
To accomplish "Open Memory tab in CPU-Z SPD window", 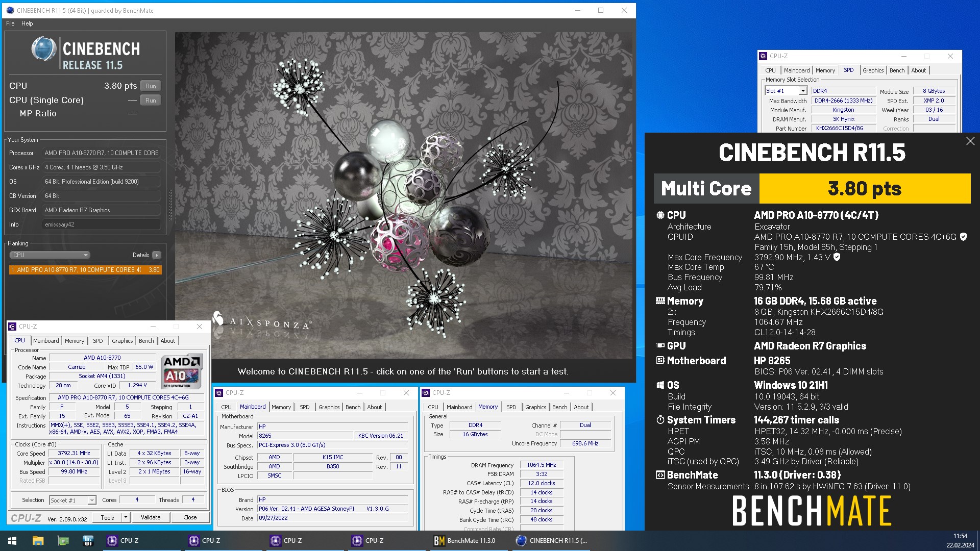I will tap(825, 70).
